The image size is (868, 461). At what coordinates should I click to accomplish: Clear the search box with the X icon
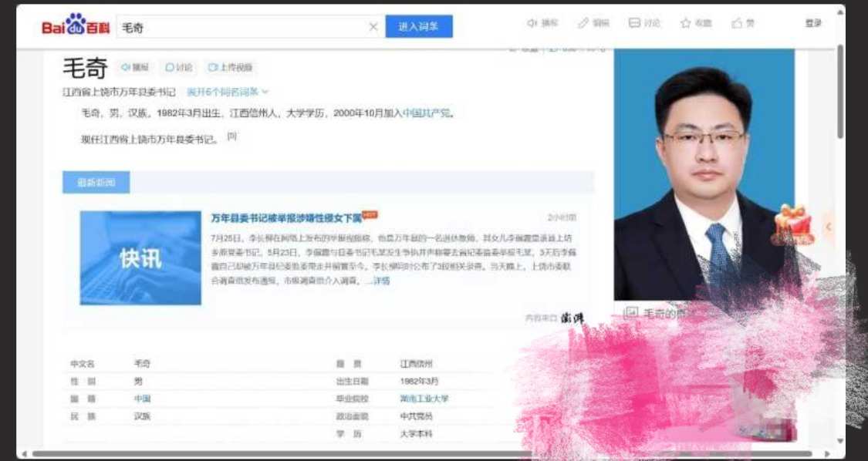coord(373,27)
